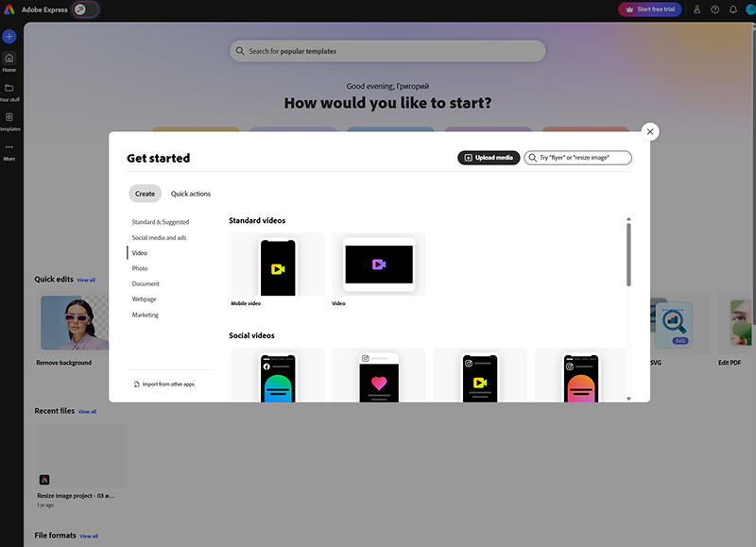Expand the More sidebar menu

pyautogui.click(x=9, y=147)
